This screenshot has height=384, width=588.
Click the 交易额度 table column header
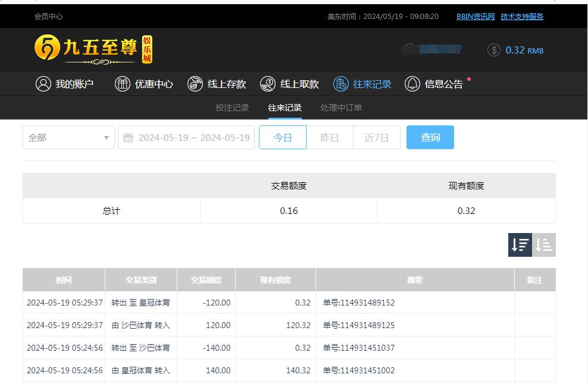click(x=207, y=280)
